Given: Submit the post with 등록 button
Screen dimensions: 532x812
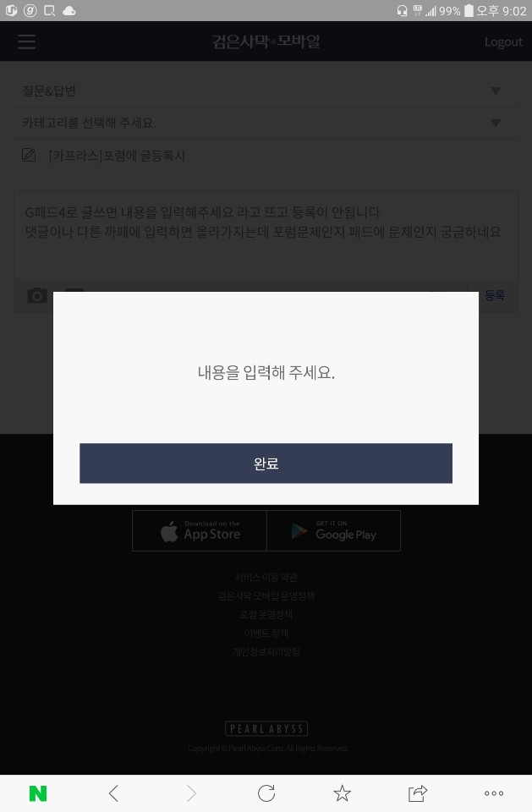Looking at the screenshot, I should click(495, 295).
